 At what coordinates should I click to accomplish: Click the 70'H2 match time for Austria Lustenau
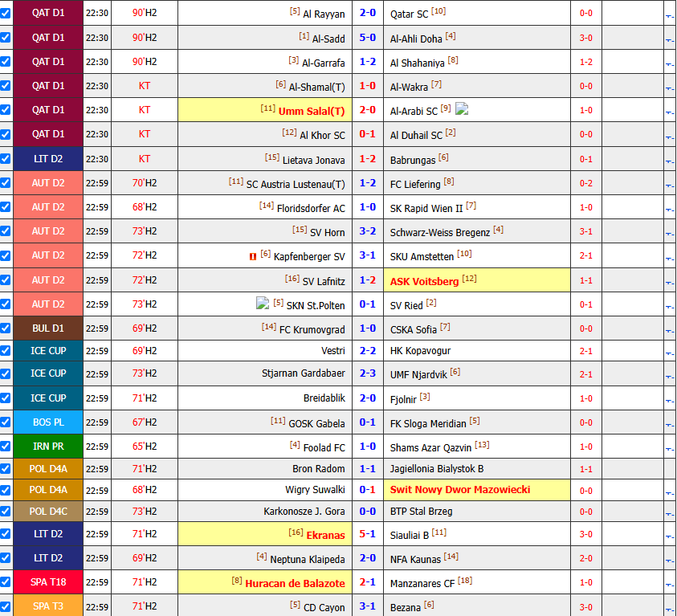[x=145, y=183]
